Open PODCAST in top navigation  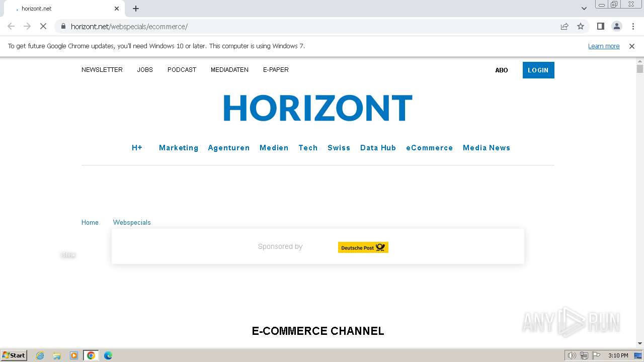pyautogui.click(x=182, y=70)
